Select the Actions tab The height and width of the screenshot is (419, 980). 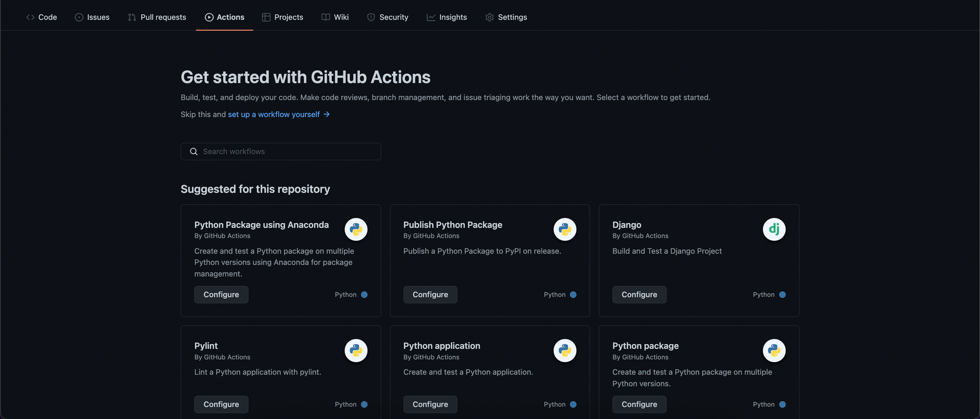tap(224, 17)
